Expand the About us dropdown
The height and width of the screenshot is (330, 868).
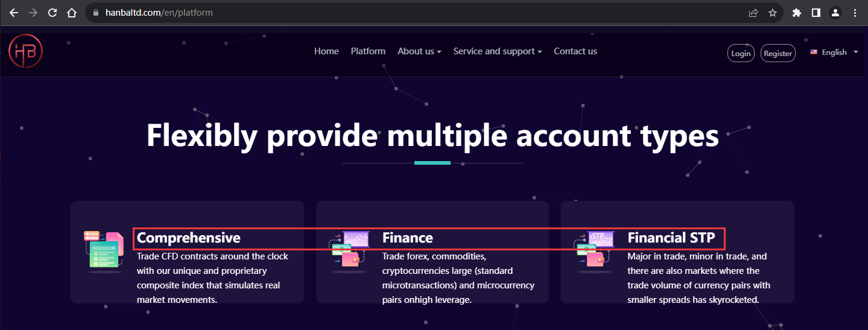tap(419, 51)
